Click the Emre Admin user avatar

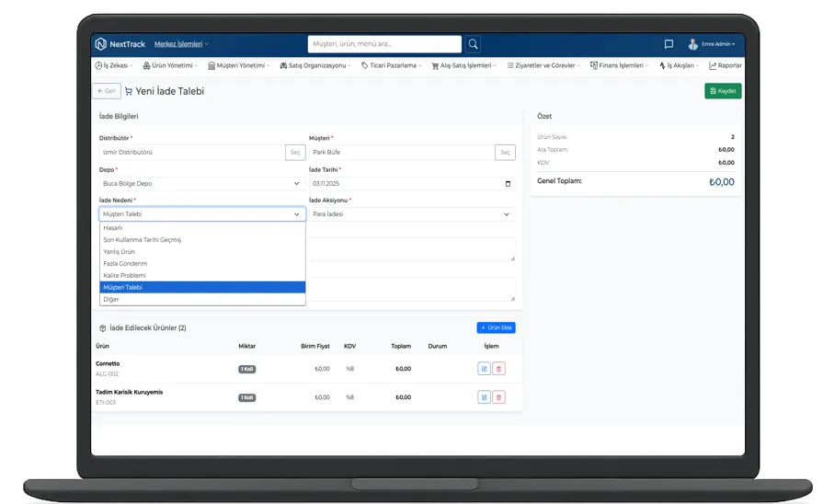tap(692, 44)
